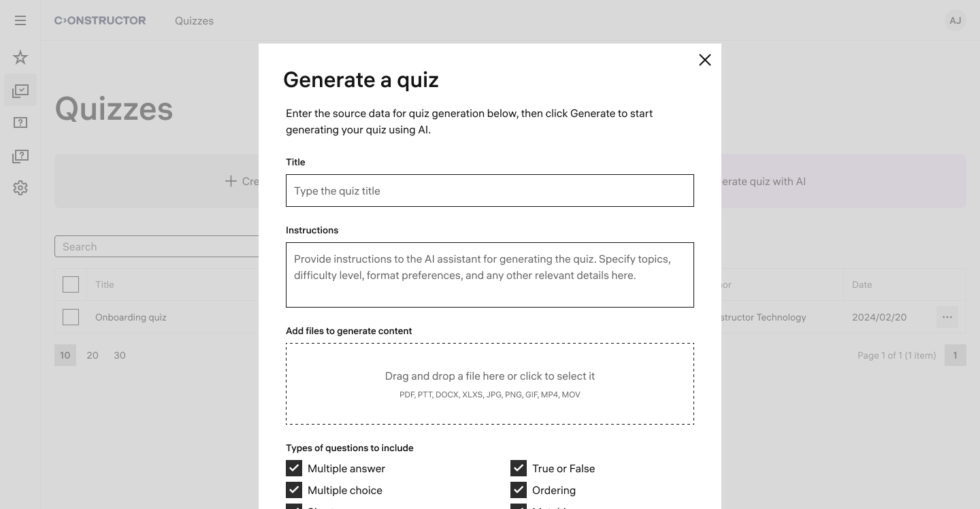Open the Question banks sidebar icon

[20, 156]
